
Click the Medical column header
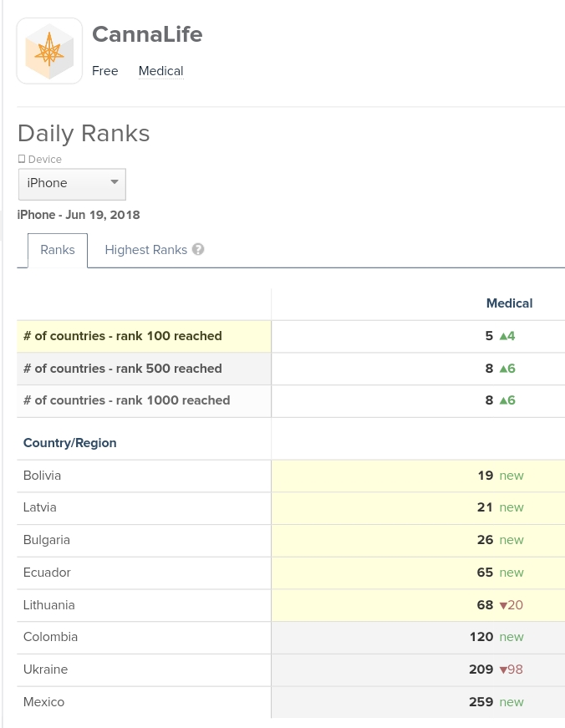coord(509,303)
